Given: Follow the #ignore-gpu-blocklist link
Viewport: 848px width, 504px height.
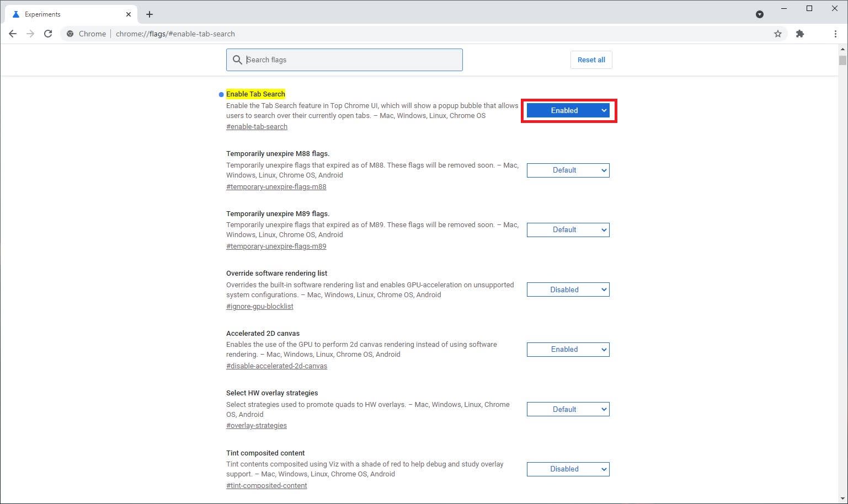Looking at the screenshot, I should tap(259, 307).
